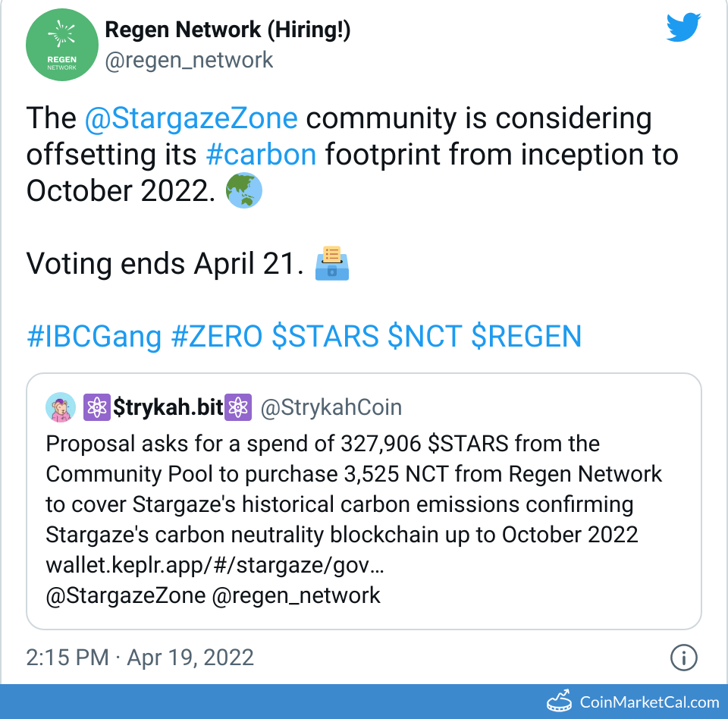Open the @regen_network handle

coord(189,60)
